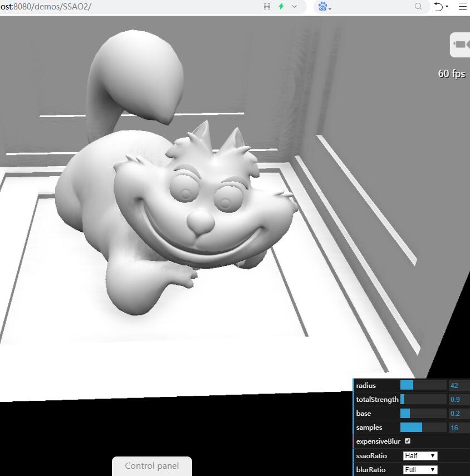This screenshot has height=476, width=470.
Task: Click the radius value field showing 42
Action: pos(459,385)
